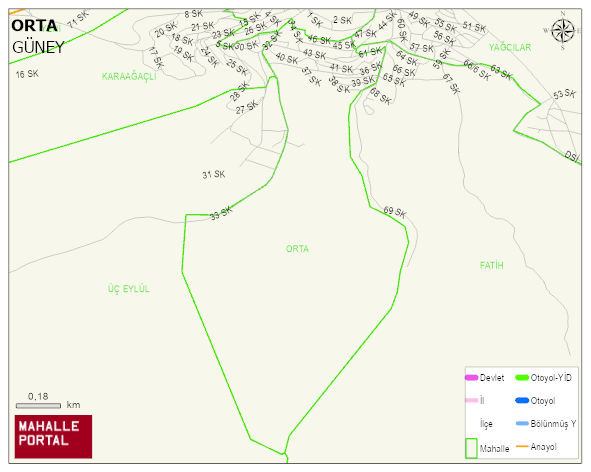Image resolution: width=591 pixels, height=472 pixels.
Task: Click the 67 SK street label
Action: coord(451,84)
